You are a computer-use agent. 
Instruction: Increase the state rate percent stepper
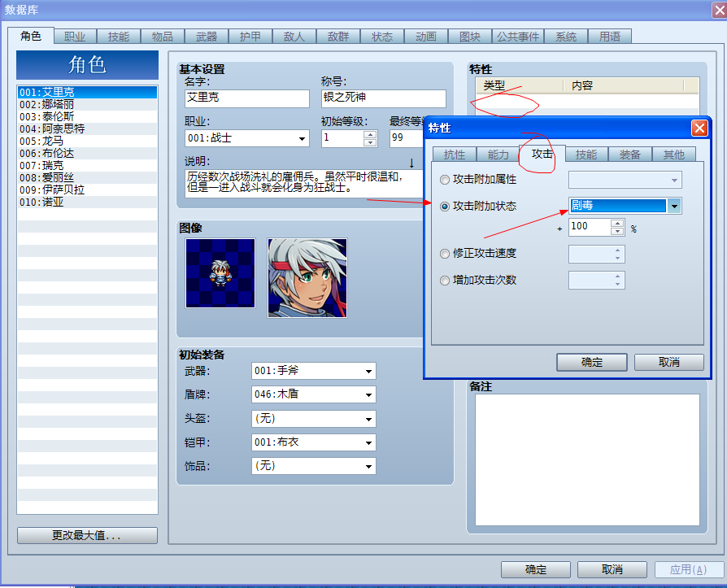(x=617, y=224)
